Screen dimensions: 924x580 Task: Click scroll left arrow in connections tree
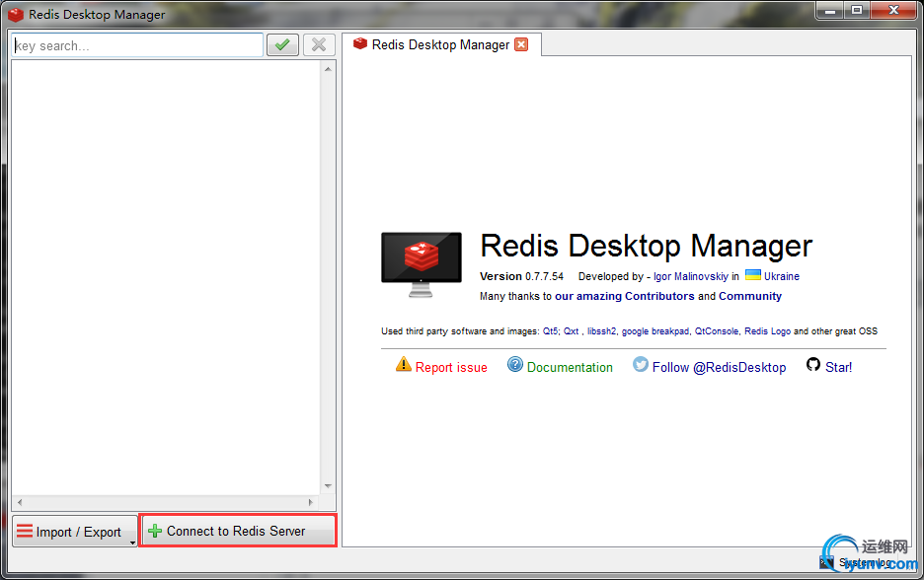click(20, 502)
